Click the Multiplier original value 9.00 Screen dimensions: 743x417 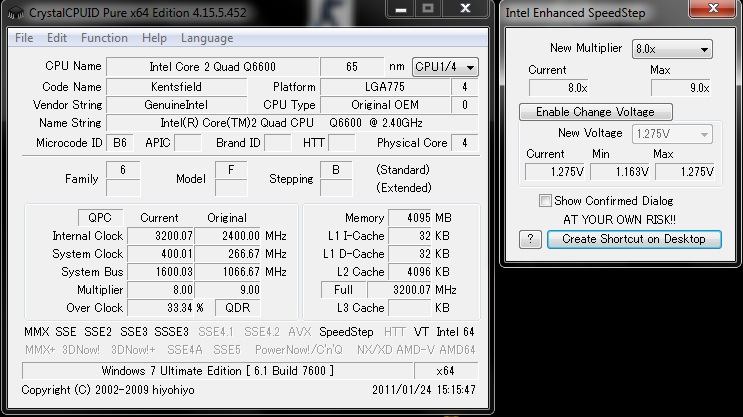[228, 290]
